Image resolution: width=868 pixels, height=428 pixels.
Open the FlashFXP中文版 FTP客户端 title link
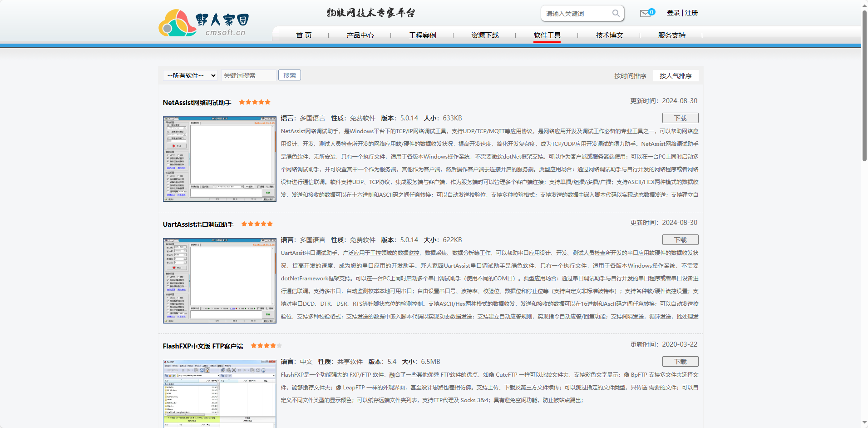pyautogui.click(x=203, y=346)
